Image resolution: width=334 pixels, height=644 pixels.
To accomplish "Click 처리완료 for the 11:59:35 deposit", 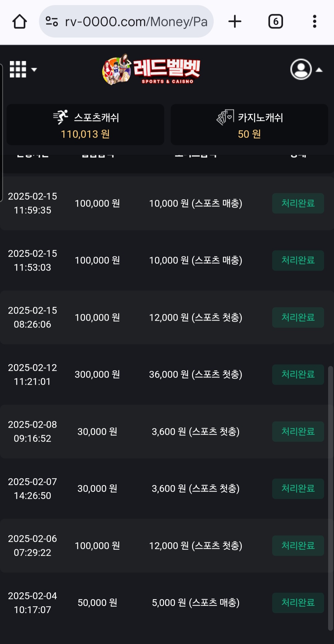I will pos(298,203).
